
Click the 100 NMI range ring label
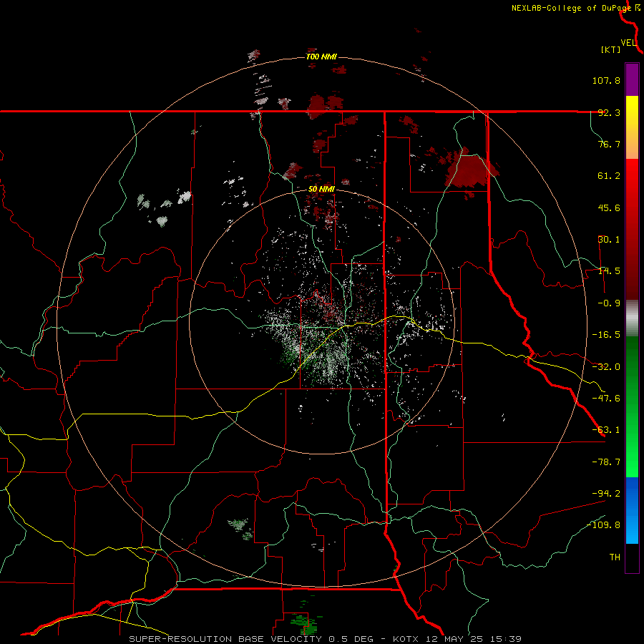(321, 57)
